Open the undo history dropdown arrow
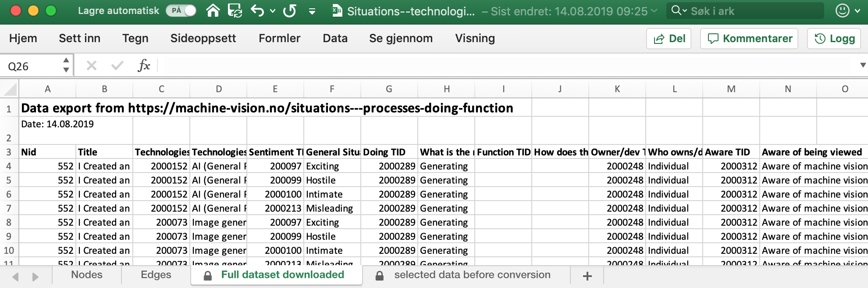Image resolution: width=868 pixels, height=288 pixels. (273, 11)
